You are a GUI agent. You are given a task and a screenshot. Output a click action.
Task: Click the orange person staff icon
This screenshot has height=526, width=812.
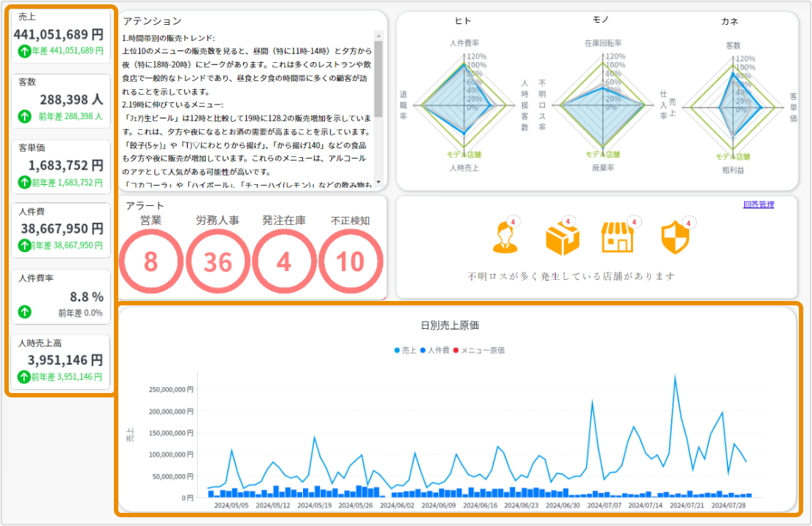(505, 237)
